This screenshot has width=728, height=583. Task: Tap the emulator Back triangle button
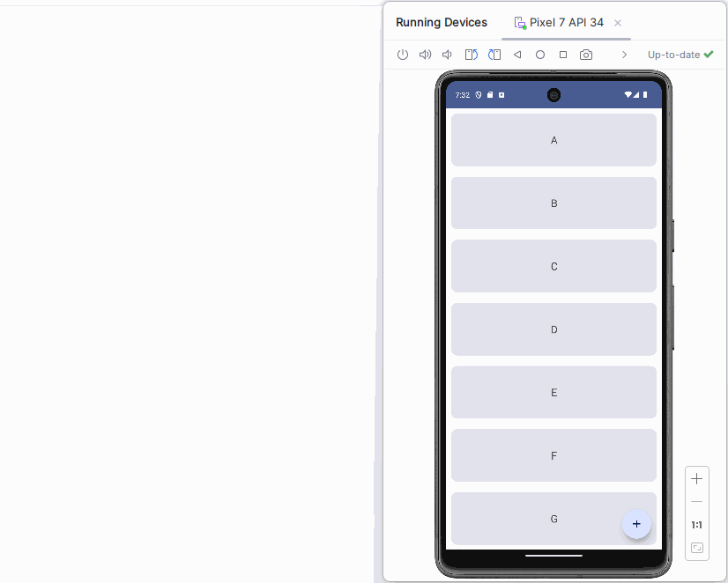pos(517,55)
